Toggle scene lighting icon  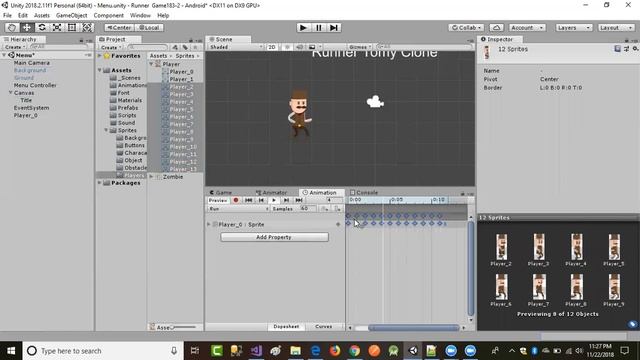click(287, 47)
